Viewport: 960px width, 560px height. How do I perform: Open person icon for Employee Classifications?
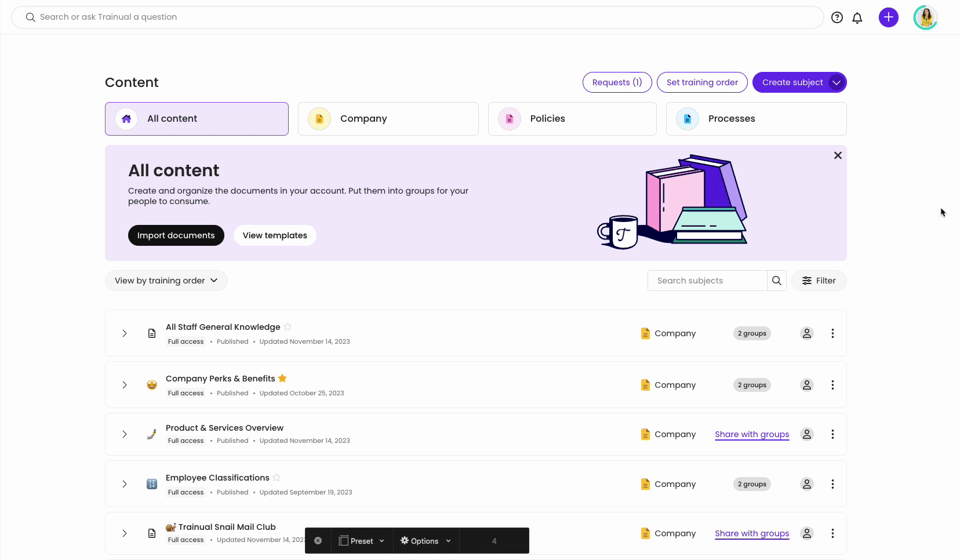pos(806,484)
